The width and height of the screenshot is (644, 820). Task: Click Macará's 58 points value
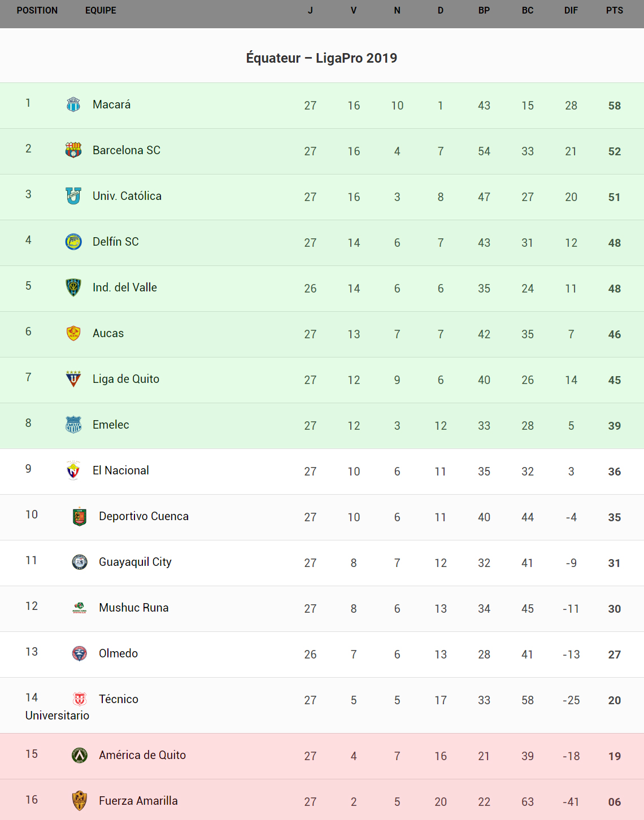[615, 106]
